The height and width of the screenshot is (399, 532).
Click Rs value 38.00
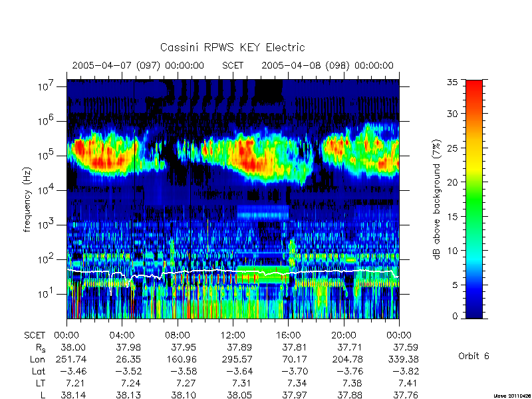(x=73, y=347)
